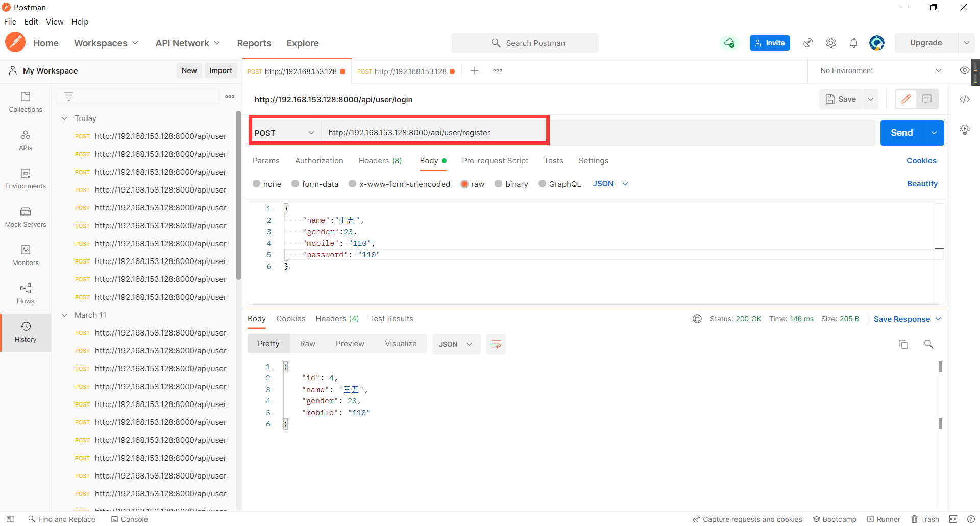The width and height of the screenshot is (980, 526).
Task: Open the Pre-request Script tab
Action: [x=495, y=161]
